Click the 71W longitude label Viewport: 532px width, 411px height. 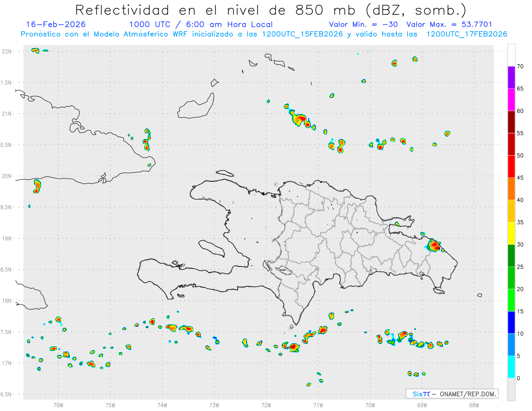(x=318, y=405)
